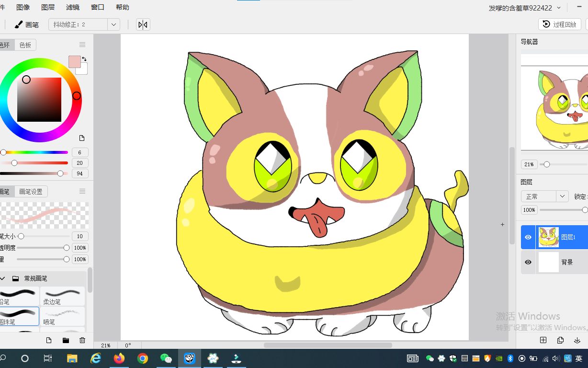
Task: Click canvas horizontal scrollbar
Action: 328,345
